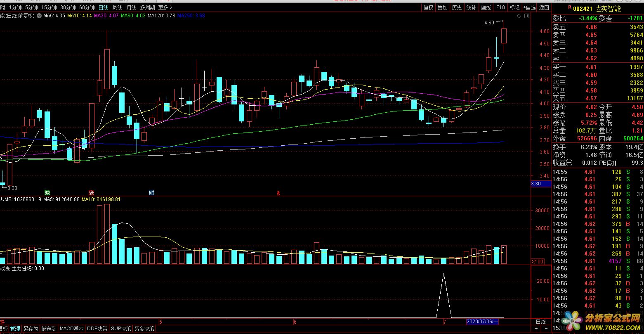Click the 涨 marker below the chart

tap(91, 192)
